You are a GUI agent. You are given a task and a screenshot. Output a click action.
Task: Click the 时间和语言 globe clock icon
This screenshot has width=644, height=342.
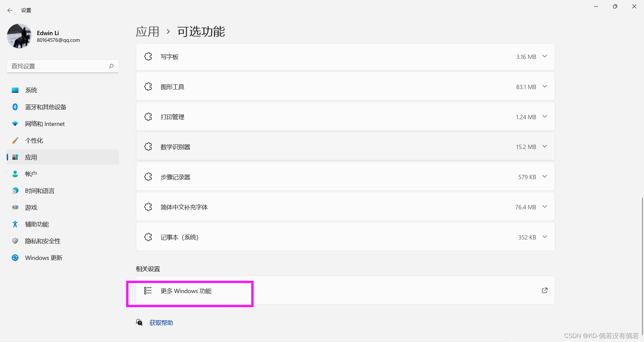15,191
